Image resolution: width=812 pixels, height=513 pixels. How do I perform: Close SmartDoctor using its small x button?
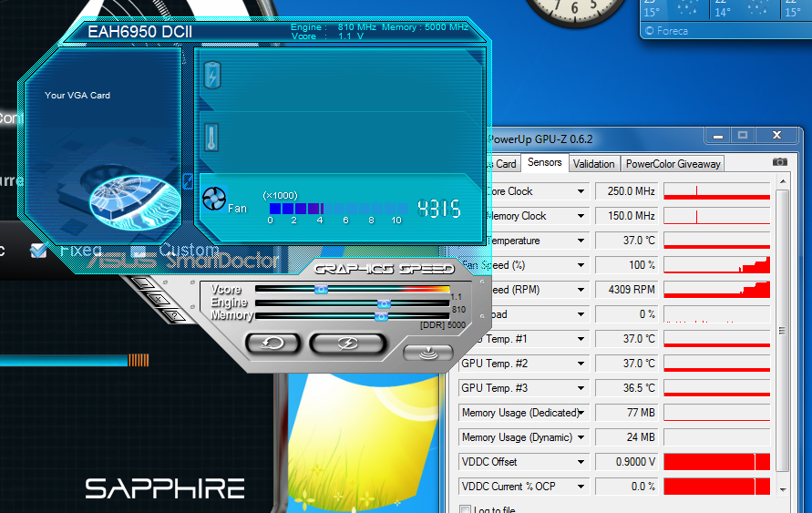[x=159, y=299]
